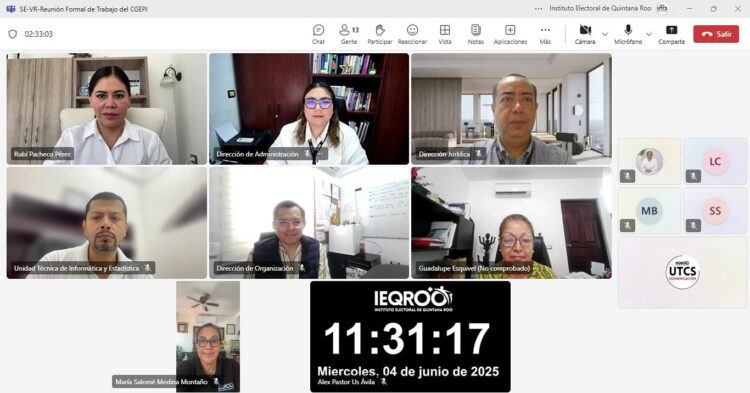
Task: Change layout via Vista icon
Action: pyautogui.click(x=445, y=34)
